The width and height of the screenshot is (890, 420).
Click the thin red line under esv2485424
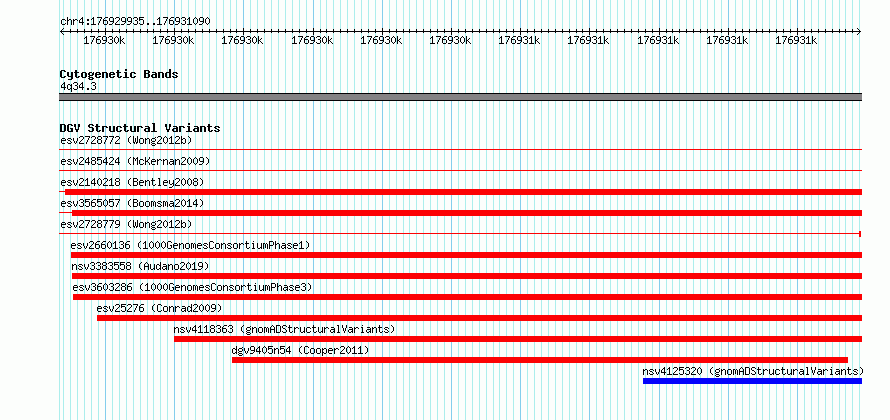tap(460, 170)
